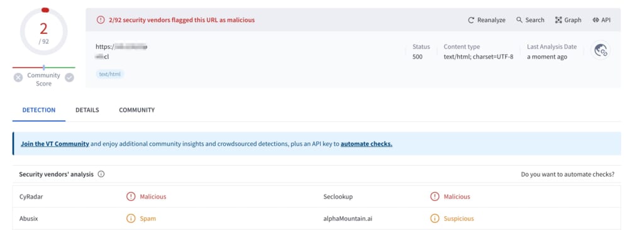
Task: Switch to the DETAILS tab
Action: coord(87,110)
